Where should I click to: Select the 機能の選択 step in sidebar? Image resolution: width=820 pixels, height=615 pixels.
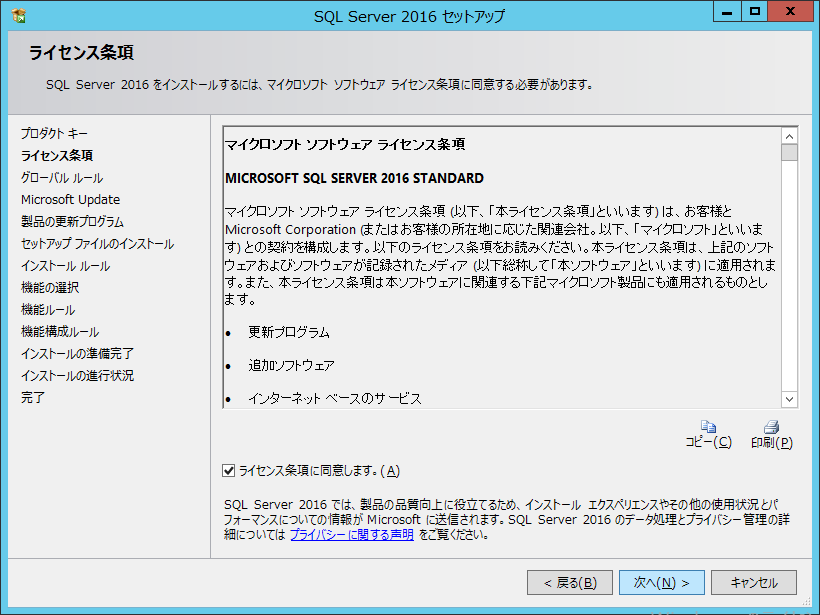(50, 288)
